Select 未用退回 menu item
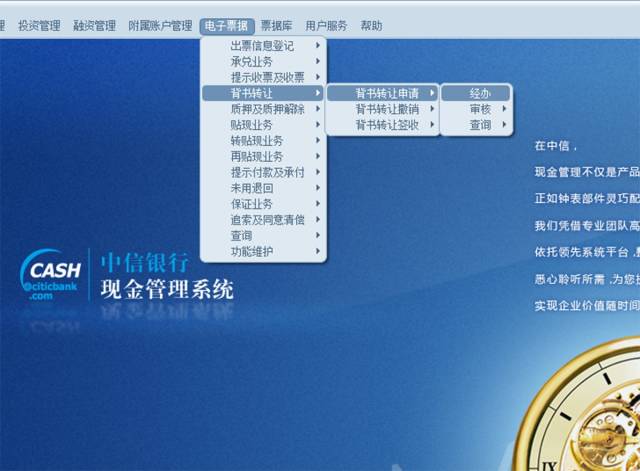Viewport: 640px width, 471px height. [263, 188]
